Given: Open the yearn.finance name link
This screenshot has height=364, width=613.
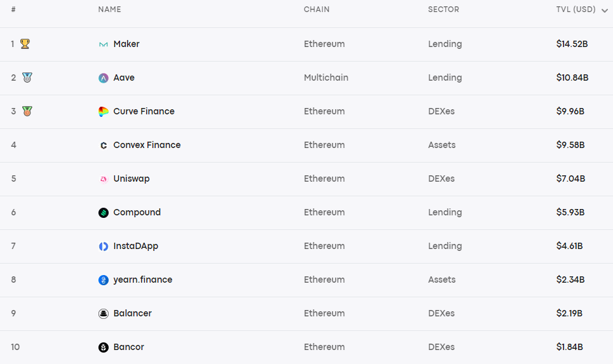Looking at the screenshot, I should coord(143,280).
